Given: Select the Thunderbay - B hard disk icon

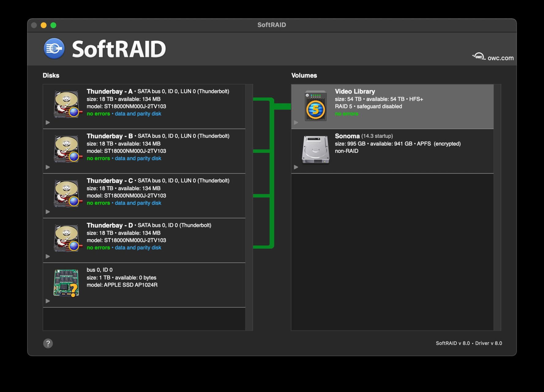Looking at the screenshot, I should point(66,148).
